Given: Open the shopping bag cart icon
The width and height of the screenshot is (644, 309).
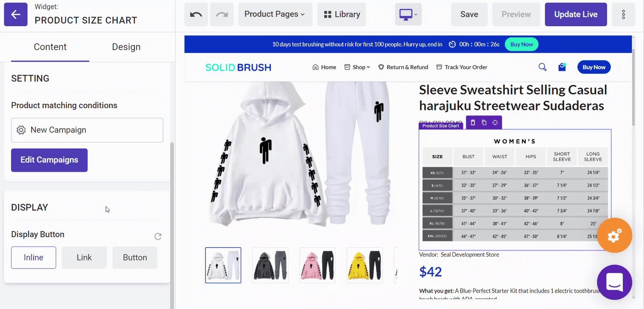Looking at the screenshot, I should tap(562, 67).
